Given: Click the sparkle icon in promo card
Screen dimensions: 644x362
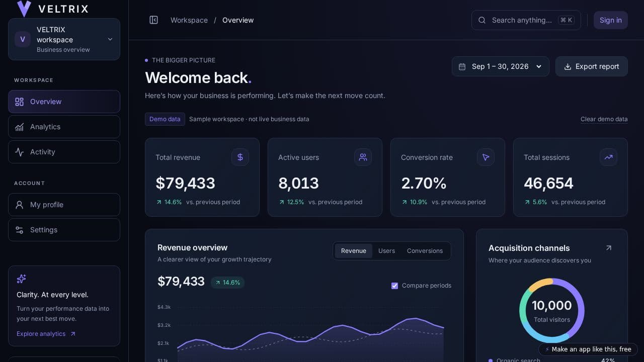Looking at the screenshot, I should pyautogui.click(x=21, y=279).
